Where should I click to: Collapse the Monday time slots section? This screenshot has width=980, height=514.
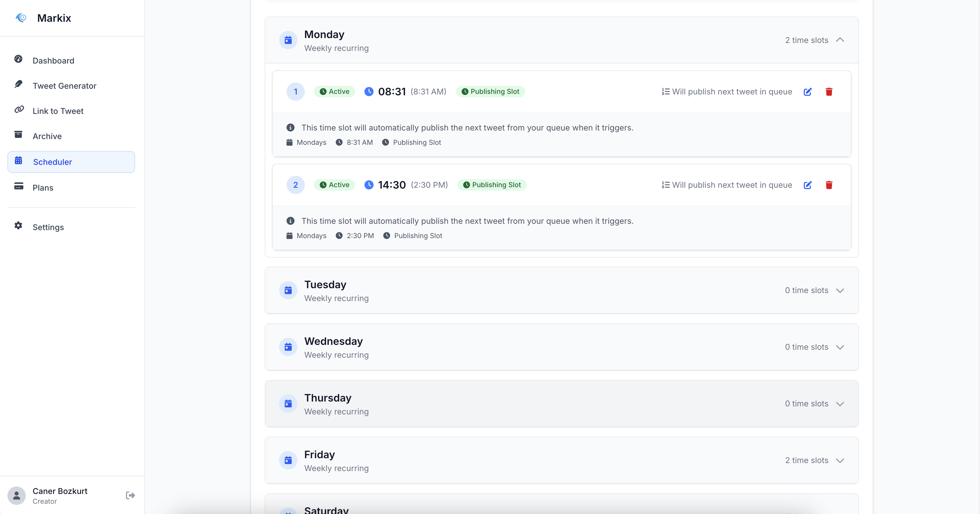pyautogui.click(x=840, y=40)
